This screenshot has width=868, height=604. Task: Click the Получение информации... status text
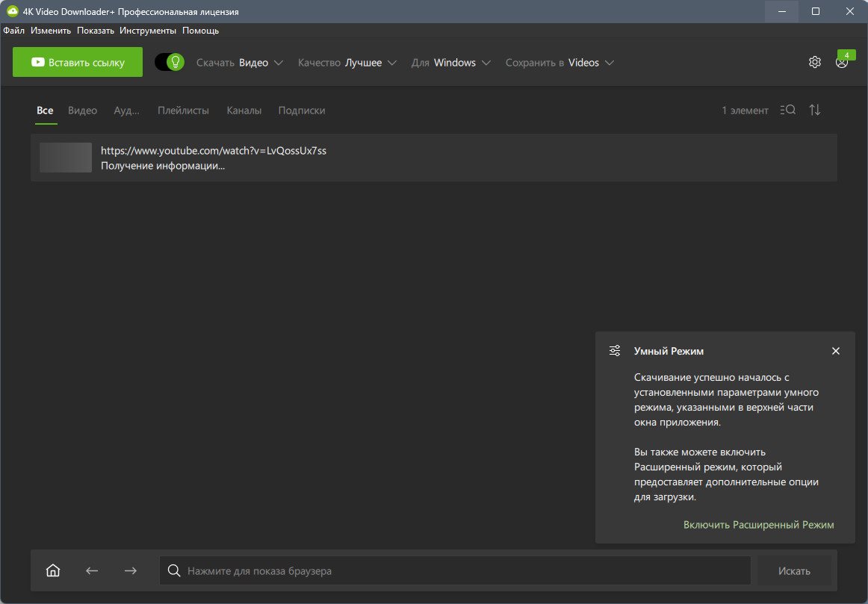coord(163,166)
